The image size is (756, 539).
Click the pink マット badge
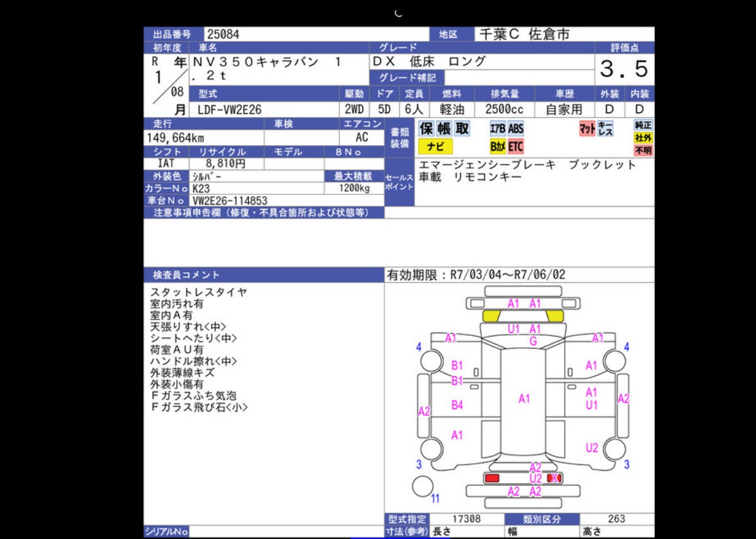point(587,129)
